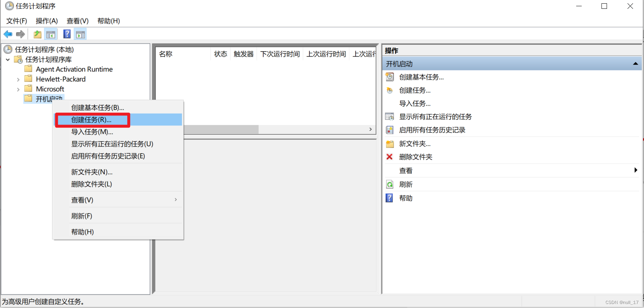Image resolution: width=644 pixels, height=308 pixels.
Task: Maximize the 任务计划程序 window
Action: (604, 6)
